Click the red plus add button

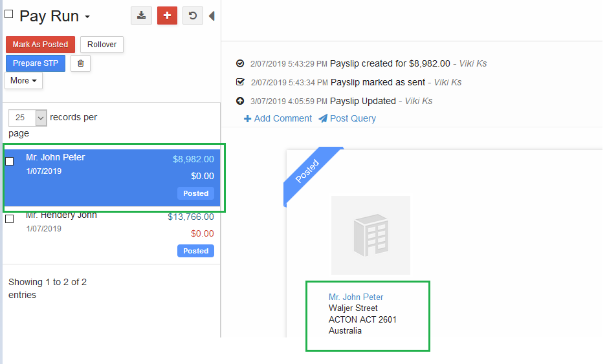(167, 16)
